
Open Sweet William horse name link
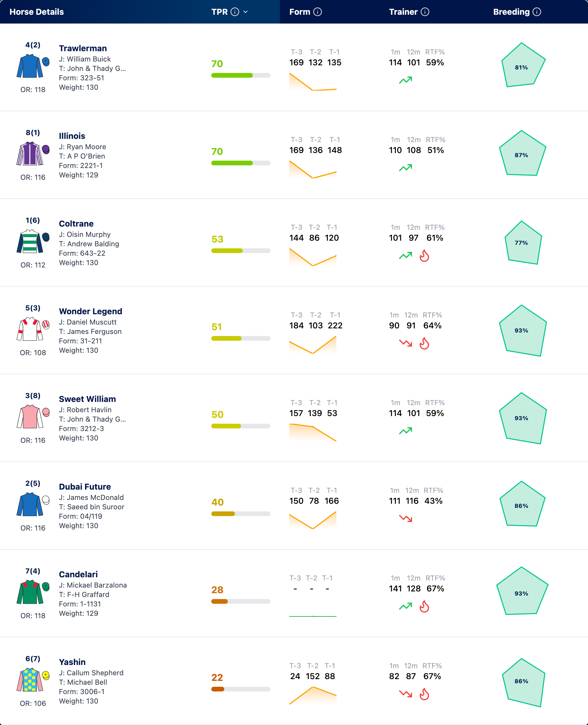pos(87,399)
